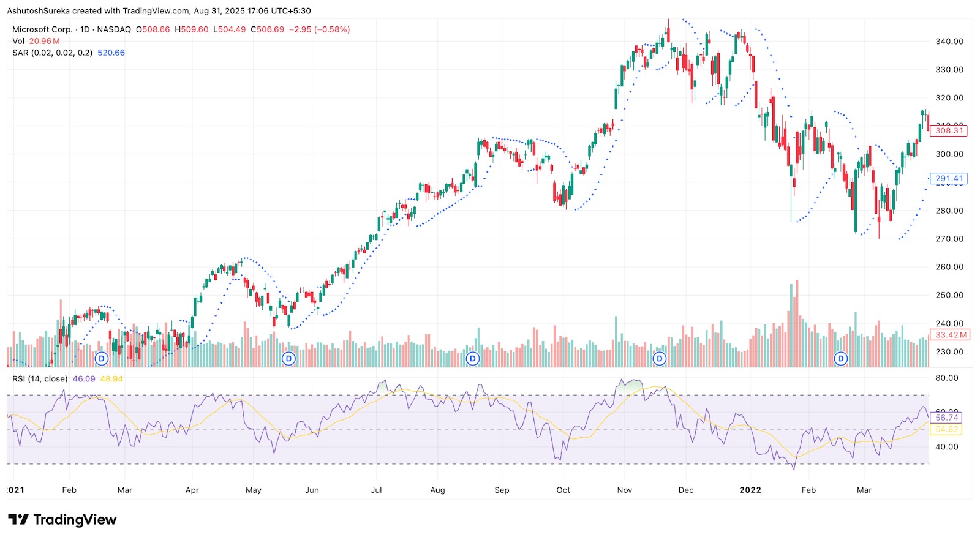Screen dimensions: 980x540
Task: Click the 270.00 price axis label
Action: tap(949, 239)
